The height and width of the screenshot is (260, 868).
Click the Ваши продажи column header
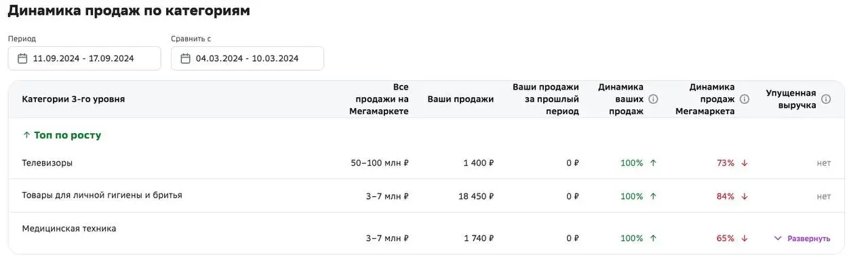(x=460, y=99)
